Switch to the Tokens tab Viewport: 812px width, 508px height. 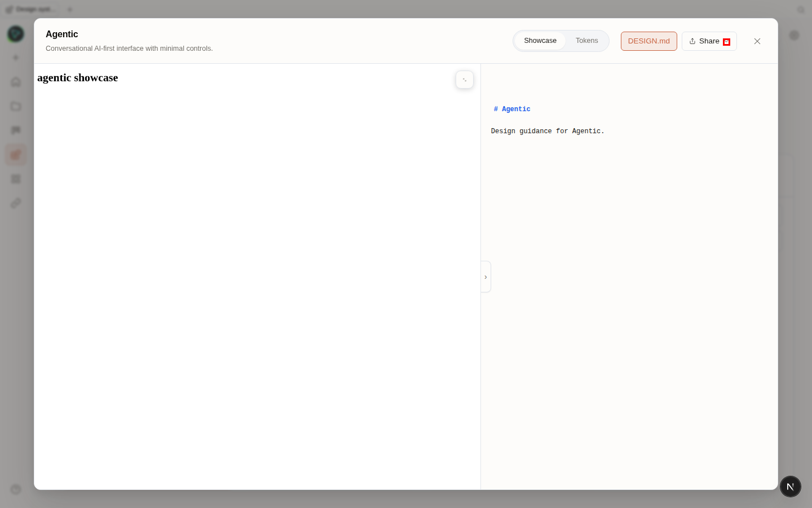[586, 41]
